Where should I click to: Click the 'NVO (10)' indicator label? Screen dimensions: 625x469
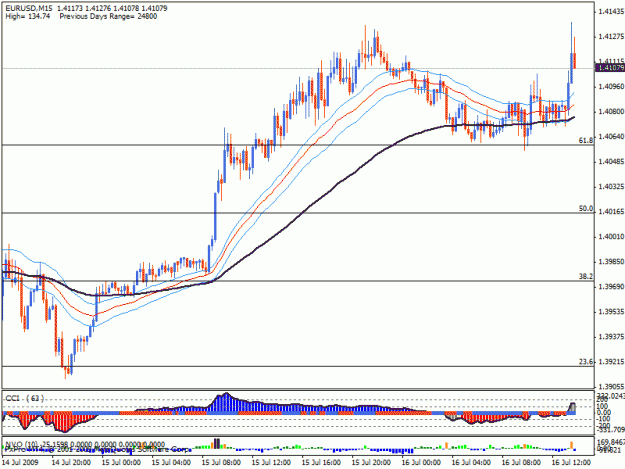(22, 444)
